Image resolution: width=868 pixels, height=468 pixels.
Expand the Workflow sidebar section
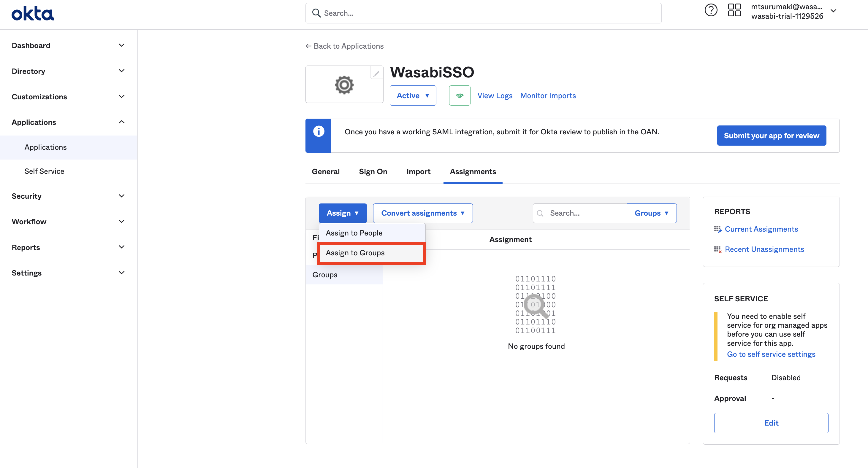[x=122, y=222]
